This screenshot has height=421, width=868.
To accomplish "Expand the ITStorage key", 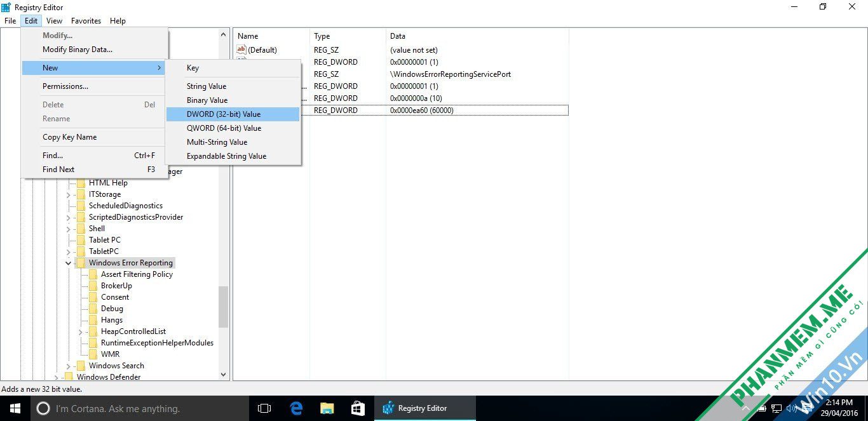I will pos(69,194).
